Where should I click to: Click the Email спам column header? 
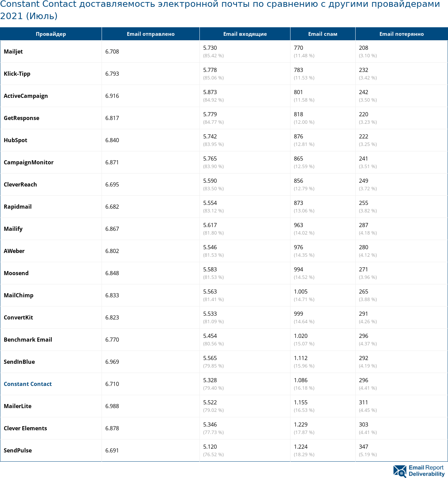point(323,34)
